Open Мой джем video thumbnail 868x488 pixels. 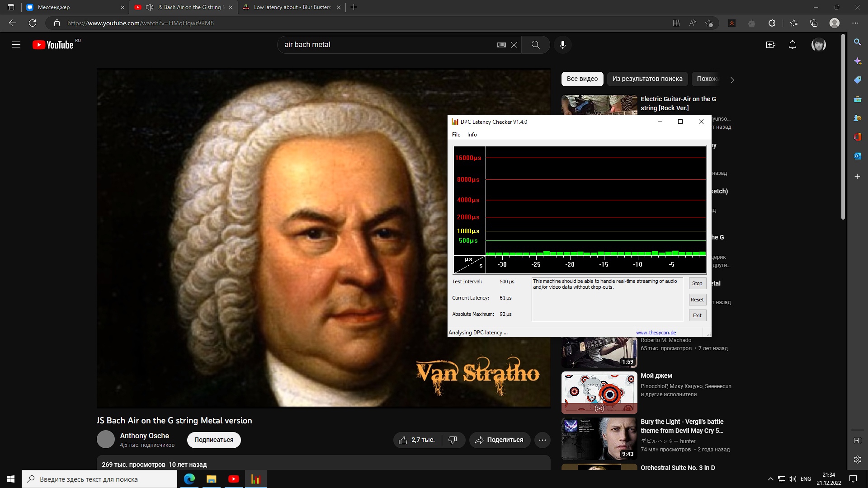pyautogui.click(x=599, y=392)
